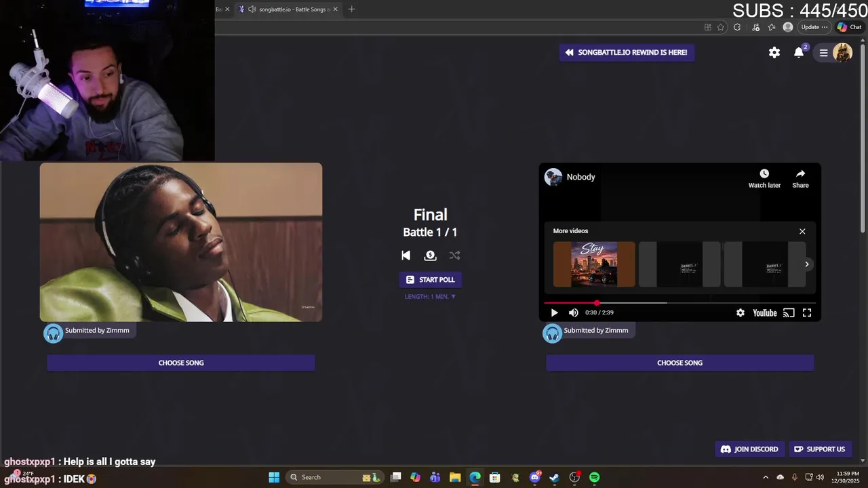Image resolution: width=868 pixels, height=488 pixels.
Task: Add video to Watch later
Action: [764, 179]
